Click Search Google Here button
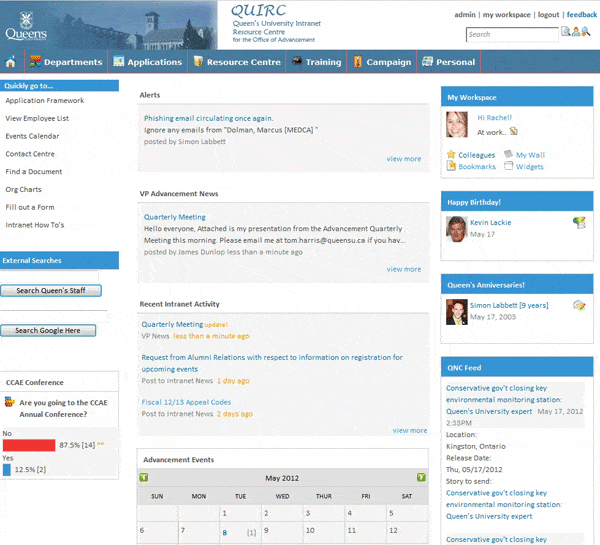Viewport: 600px width, 545px height. [x=48, y=330]
